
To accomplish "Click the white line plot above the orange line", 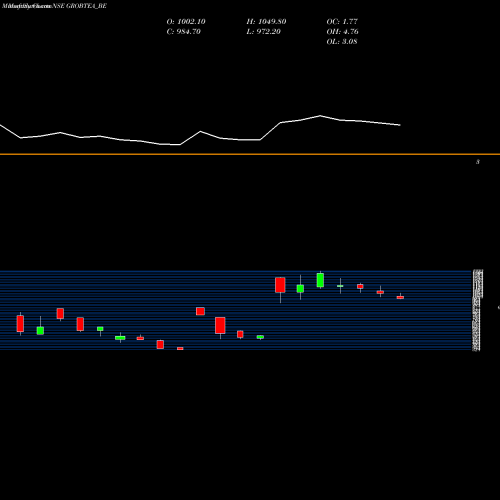I will click(200, 131).
